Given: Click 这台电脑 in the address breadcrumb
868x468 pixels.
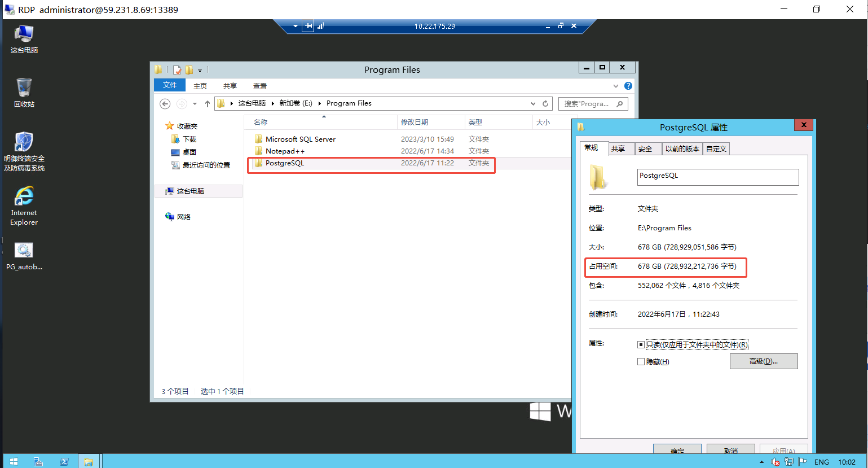Looking at the screenshot, I should coord(252,103).
